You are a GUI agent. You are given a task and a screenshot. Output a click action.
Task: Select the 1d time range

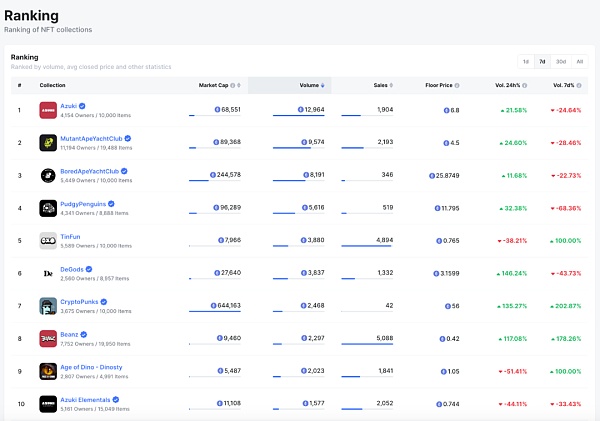tap(526, 61)
